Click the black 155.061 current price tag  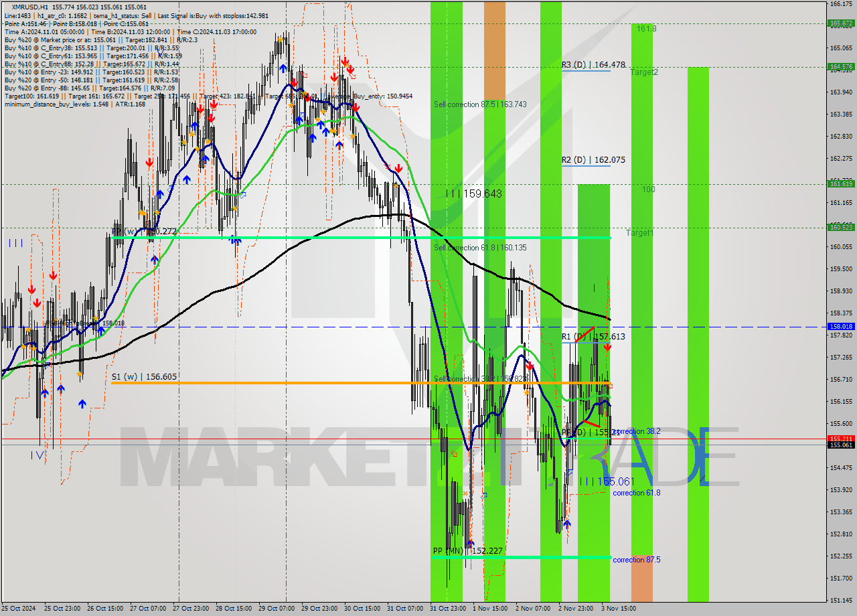(x=841, y=445)
